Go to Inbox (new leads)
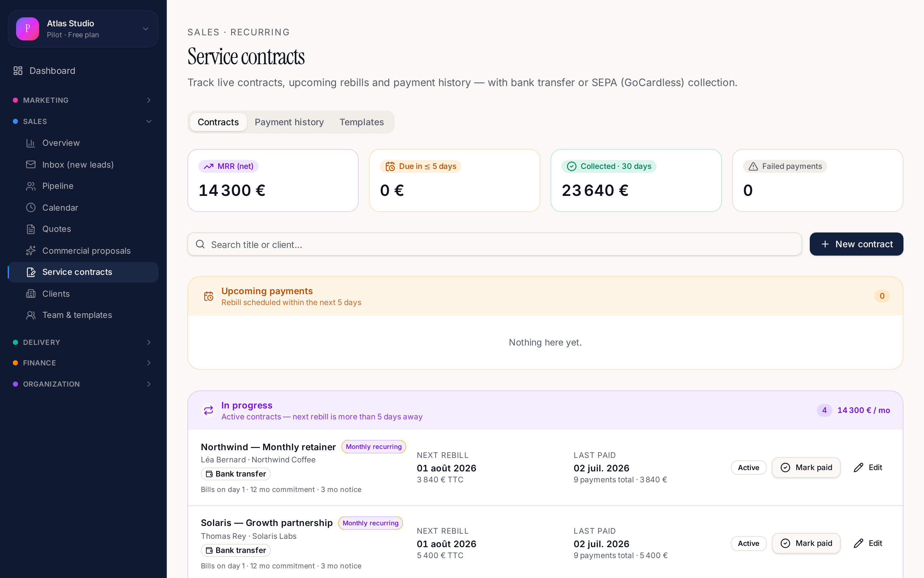This screenshot has width=924, height=578. click(x=83, y=165)
